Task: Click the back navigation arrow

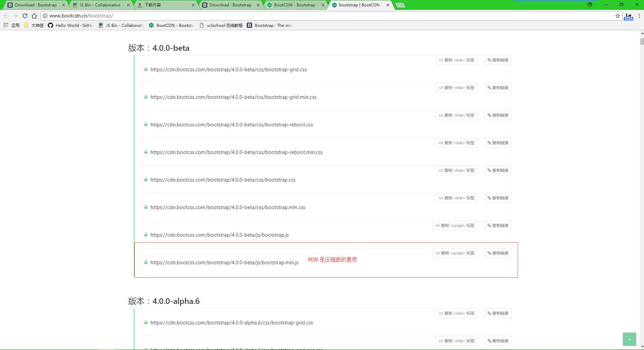Action: 6,16
